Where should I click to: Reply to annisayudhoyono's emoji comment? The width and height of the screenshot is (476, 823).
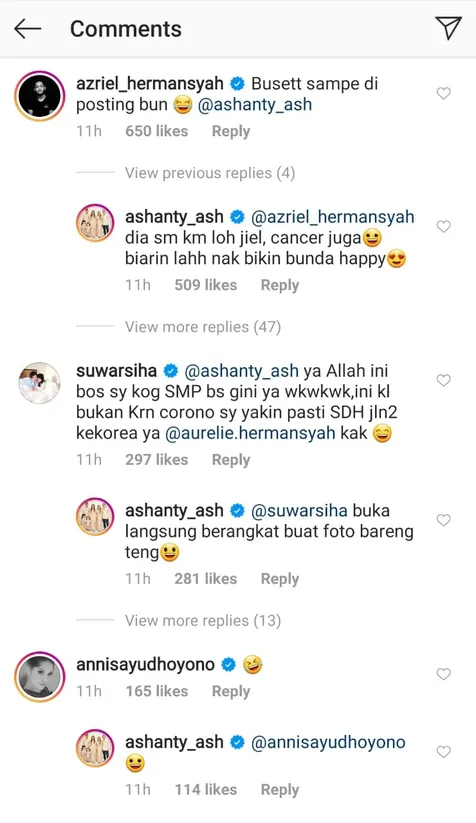pos(231,691)
